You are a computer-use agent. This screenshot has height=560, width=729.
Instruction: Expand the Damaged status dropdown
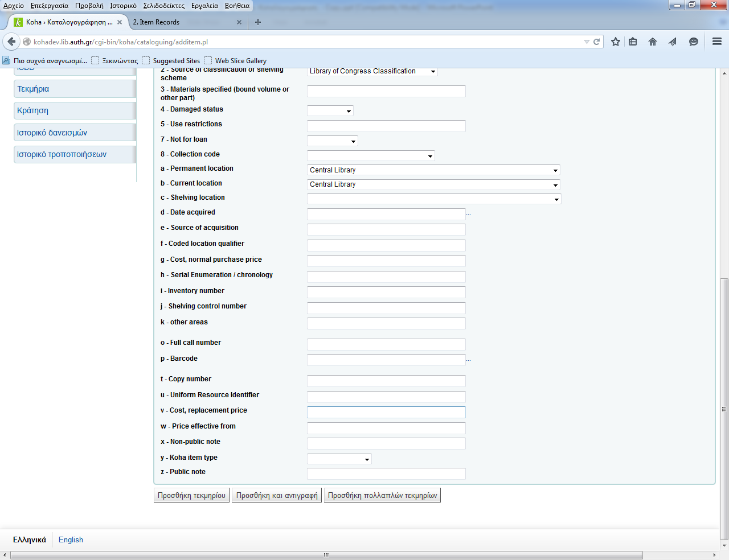pos(330,111)
